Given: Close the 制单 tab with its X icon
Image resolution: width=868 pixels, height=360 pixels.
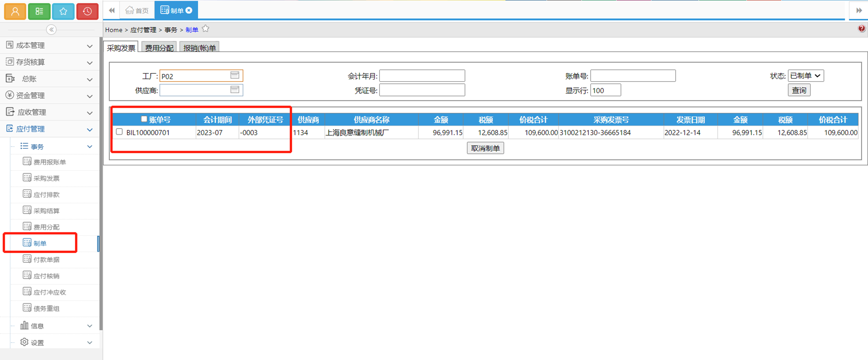Looking at the screenshot, I should [x=189, y=10].
